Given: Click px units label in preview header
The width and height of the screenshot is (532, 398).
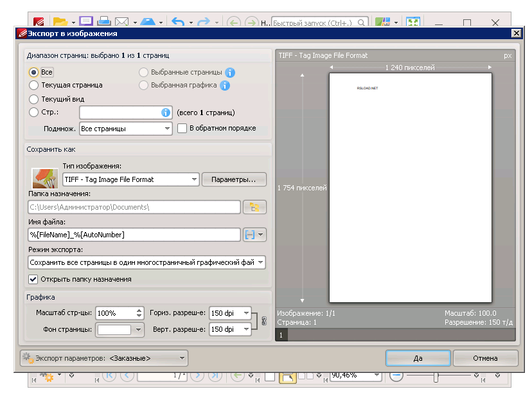Looking at the screenshot, I should (x=508, y=56).
